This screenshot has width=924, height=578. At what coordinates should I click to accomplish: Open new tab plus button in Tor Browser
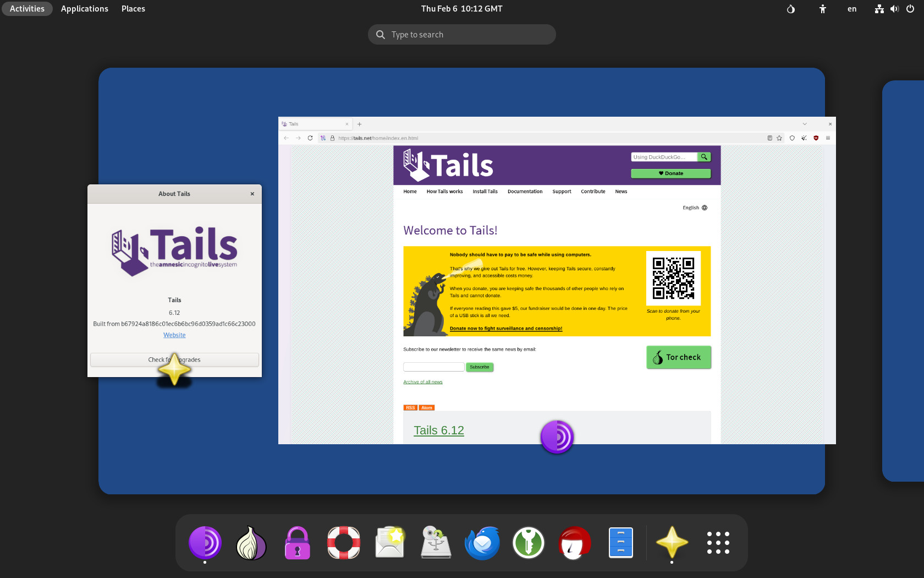tap(360, 124)
